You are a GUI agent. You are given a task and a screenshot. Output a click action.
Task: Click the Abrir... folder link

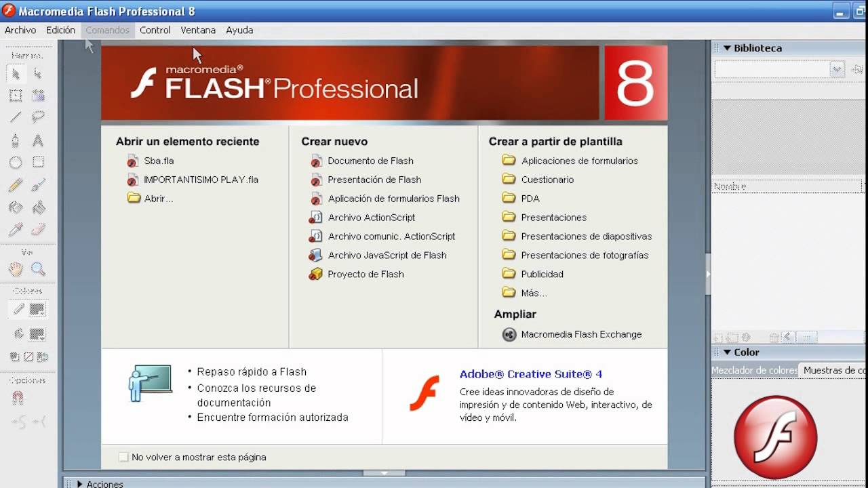(158, 199)
